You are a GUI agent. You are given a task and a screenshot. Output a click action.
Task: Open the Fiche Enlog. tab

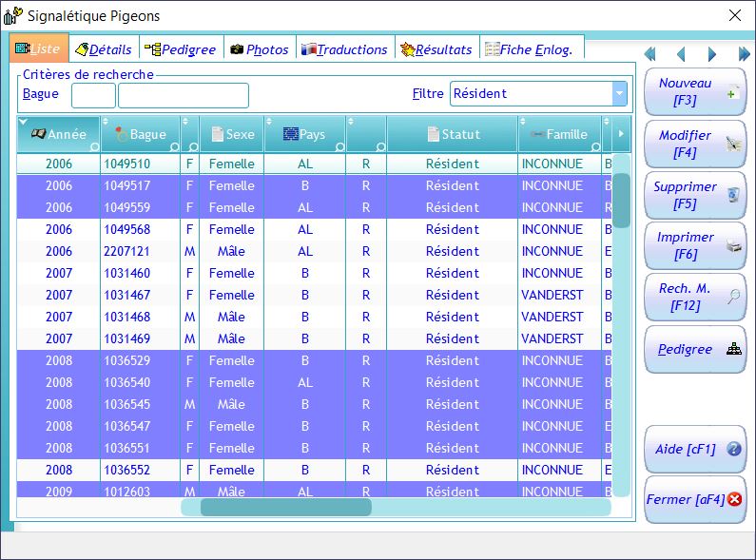[532, 49]
